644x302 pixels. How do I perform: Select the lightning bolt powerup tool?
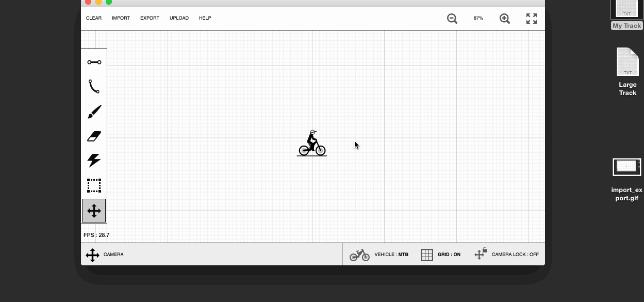pos(94,161)
